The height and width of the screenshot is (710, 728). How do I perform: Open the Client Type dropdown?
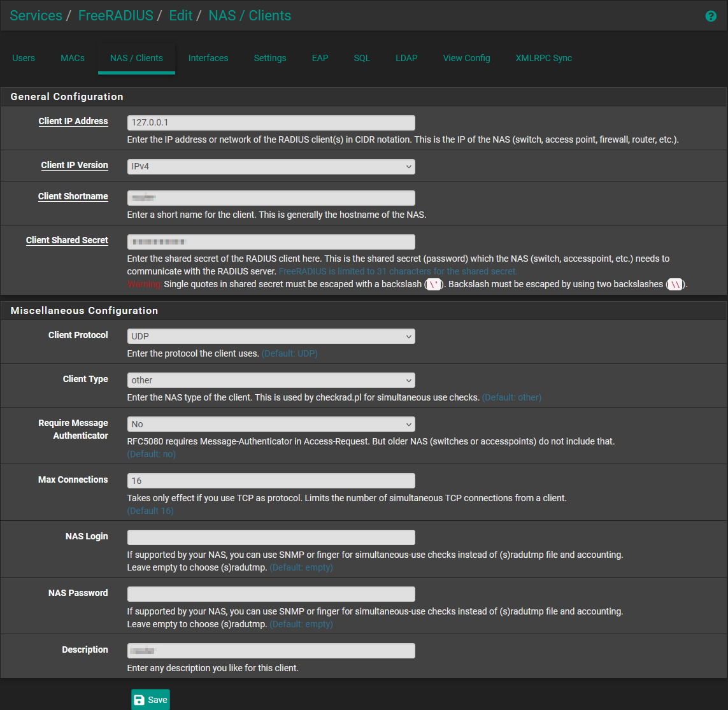pyautogui.click(x=271, y=380)
